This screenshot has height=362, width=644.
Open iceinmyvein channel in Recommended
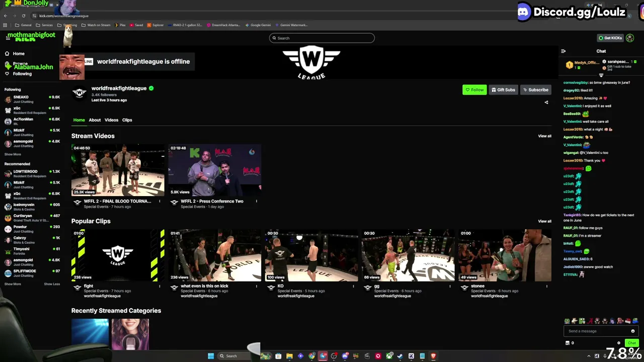32,207
